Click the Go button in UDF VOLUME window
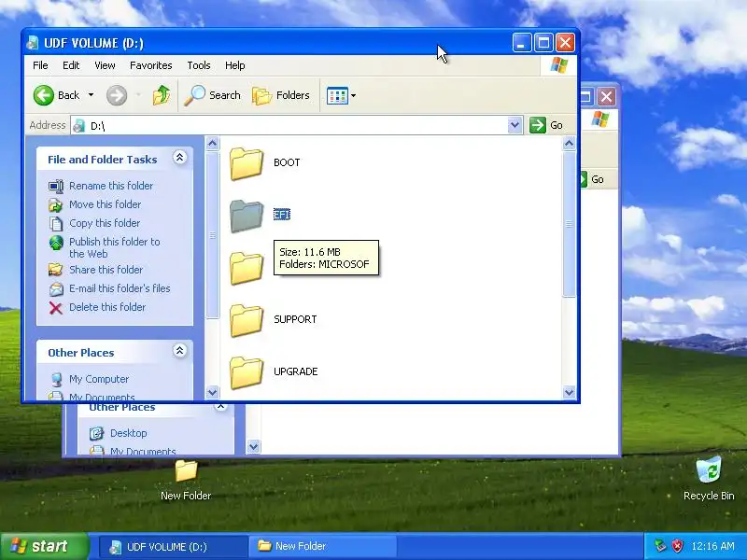747x560 pixels. coord(546,125)
